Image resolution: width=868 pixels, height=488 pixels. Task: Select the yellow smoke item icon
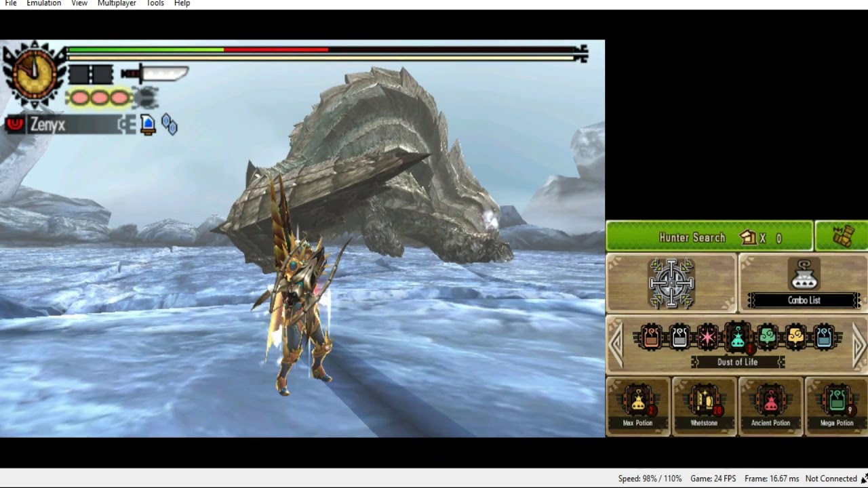pos(795,337)
